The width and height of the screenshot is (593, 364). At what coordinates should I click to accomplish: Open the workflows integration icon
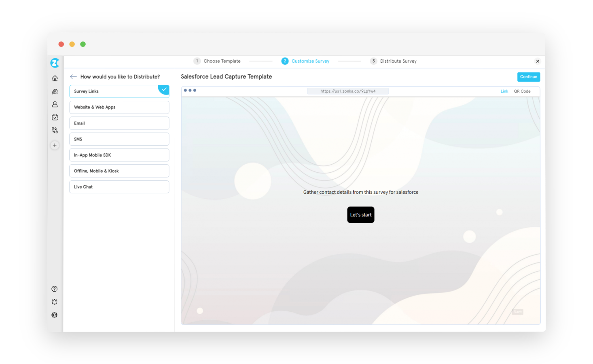(x=55, y=130)
